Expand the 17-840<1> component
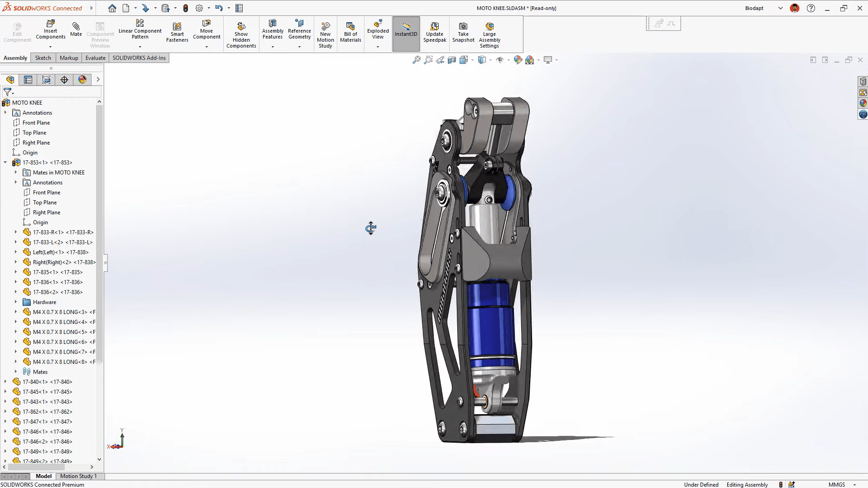Screen dimensions: 868x488 5,382
